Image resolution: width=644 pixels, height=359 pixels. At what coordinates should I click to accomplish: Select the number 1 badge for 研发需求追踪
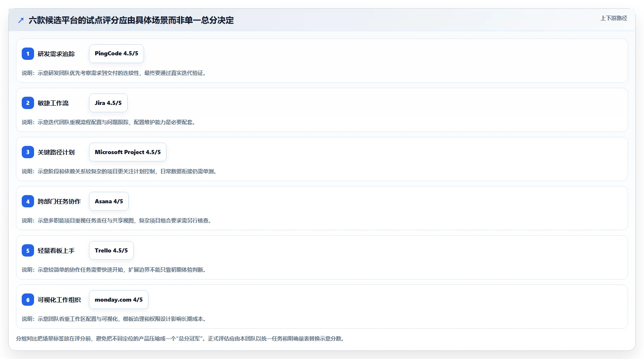[28, 54]
